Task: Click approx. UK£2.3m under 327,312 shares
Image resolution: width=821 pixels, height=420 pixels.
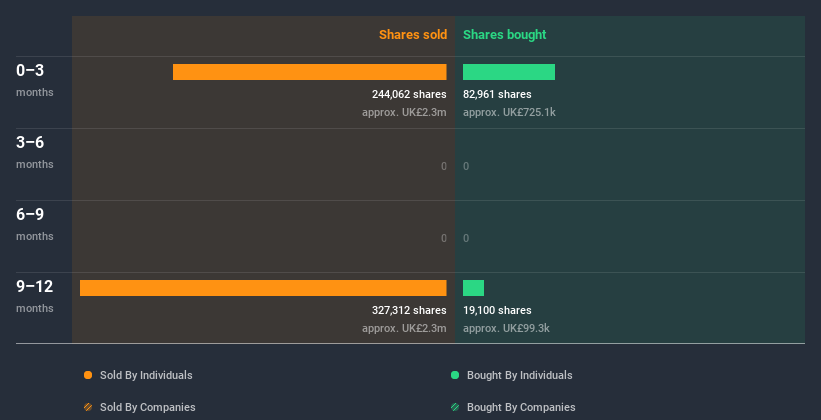Action: pos(404,328)
